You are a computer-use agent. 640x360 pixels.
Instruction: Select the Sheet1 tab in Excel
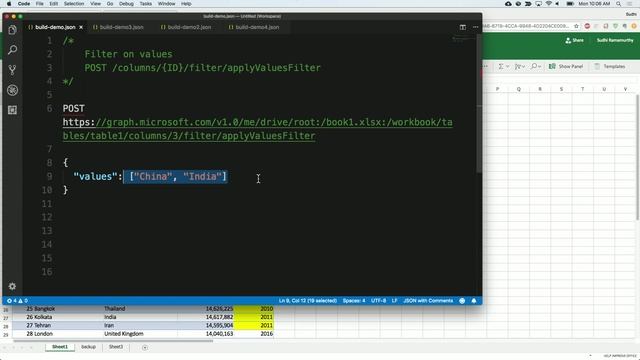(60, 347)
